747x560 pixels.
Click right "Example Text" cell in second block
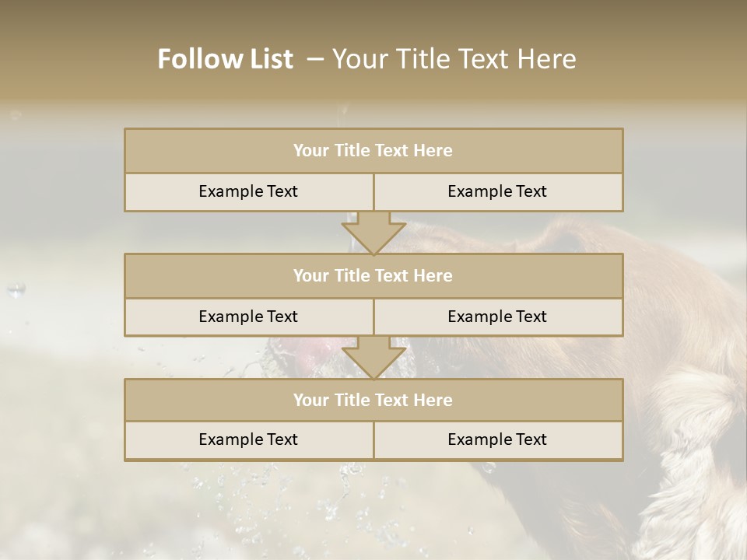click(498, 317)
